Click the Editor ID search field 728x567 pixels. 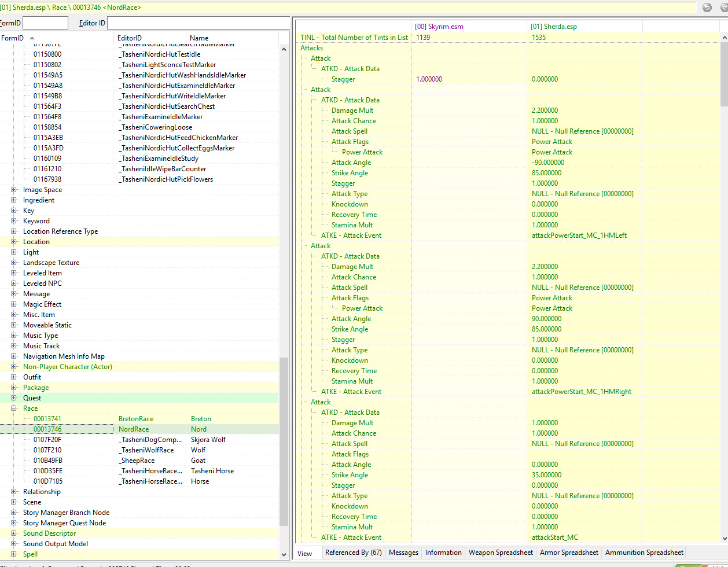tap(198, 23)
